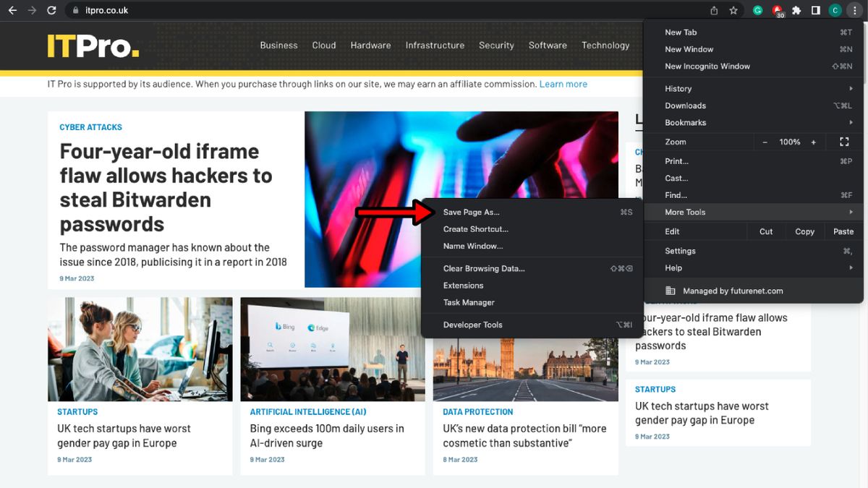The width and height of the screenshot is (868, 488).
Task: Click the browser back navigation arrow
Action: click(x=13, y=10)
